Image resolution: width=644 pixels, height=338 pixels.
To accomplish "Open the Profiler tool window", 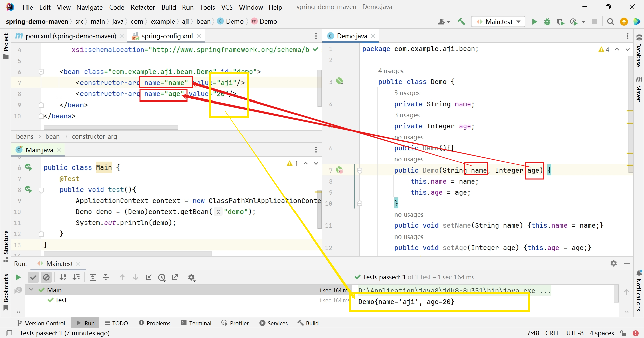I will 235,323.
